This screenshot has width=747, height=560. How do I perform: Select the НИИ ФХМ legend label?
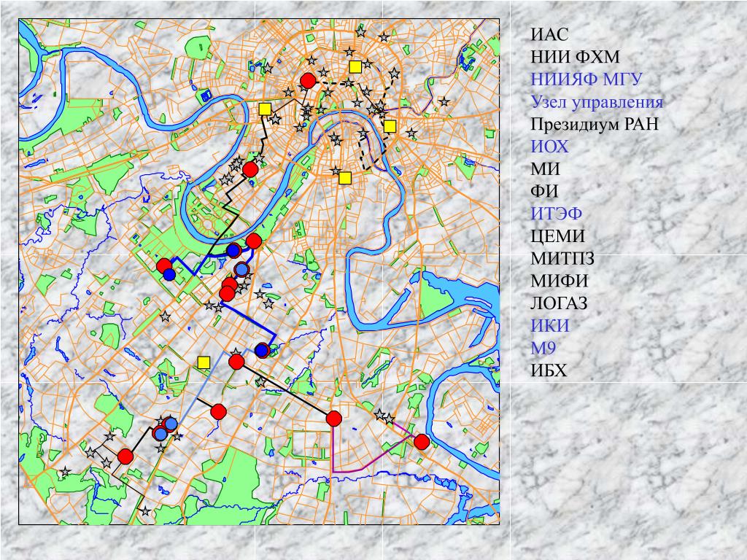pyautogui.click(x=575, y=57)
